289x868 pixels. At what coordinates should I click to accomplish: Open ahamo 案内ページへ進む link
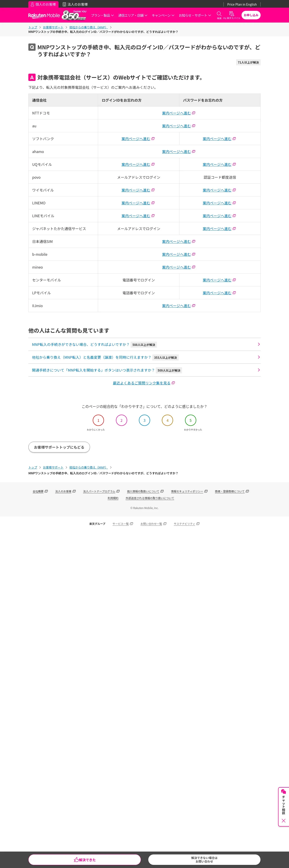[x=179, y=152]
